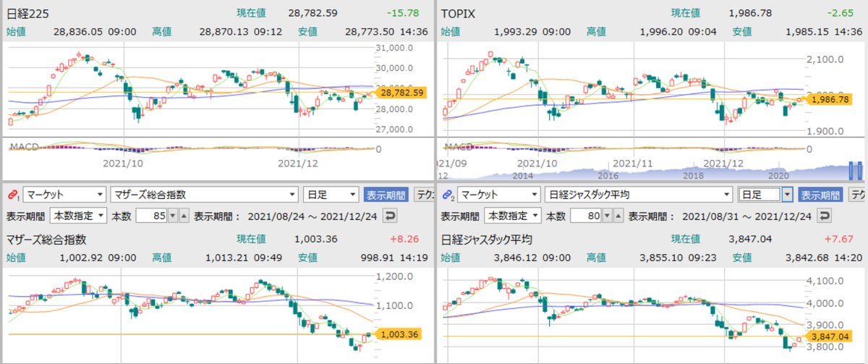Click the red chart link icon numbered 1
Screen dimensions: 868x364
tap(13, 195)
